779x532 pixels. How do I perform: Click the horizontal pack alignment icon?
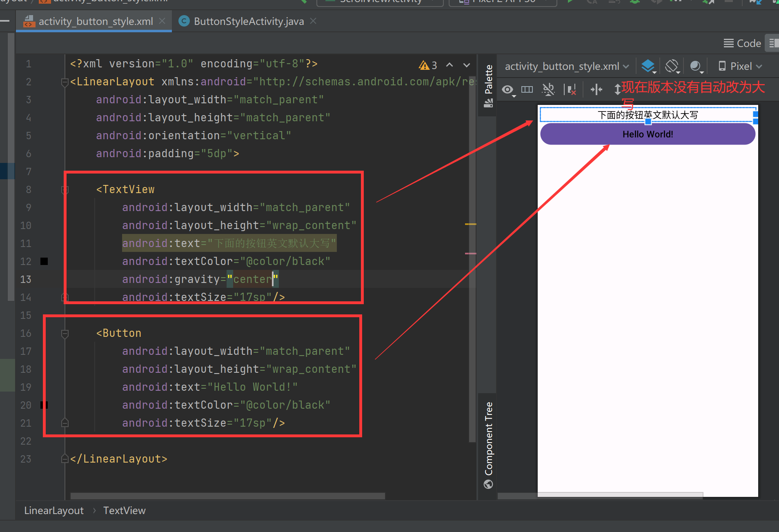[x=596, y=89]
